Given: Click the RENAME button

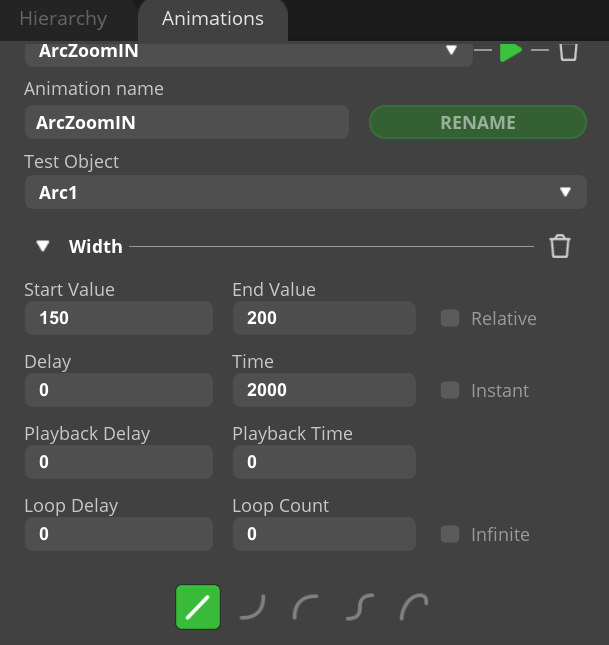Looking at the screenshot, I should (x=478, y=122).
